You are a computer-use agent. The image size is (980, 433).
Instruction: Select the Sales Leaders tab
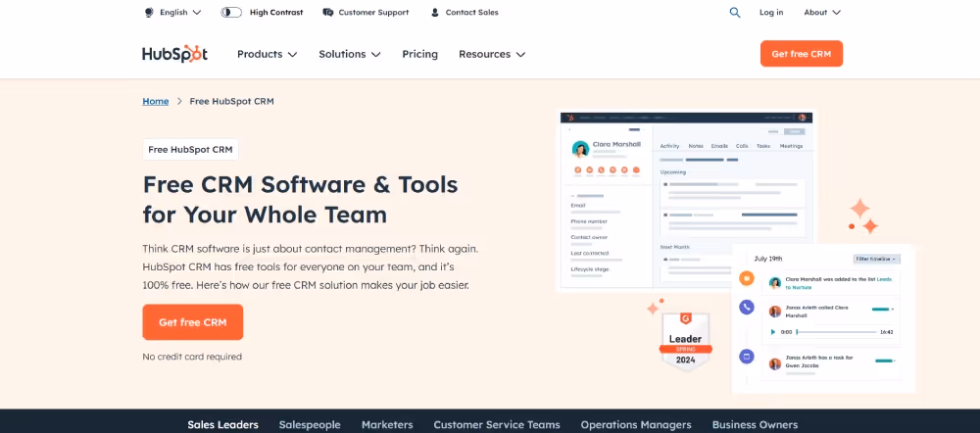(223, 425)
